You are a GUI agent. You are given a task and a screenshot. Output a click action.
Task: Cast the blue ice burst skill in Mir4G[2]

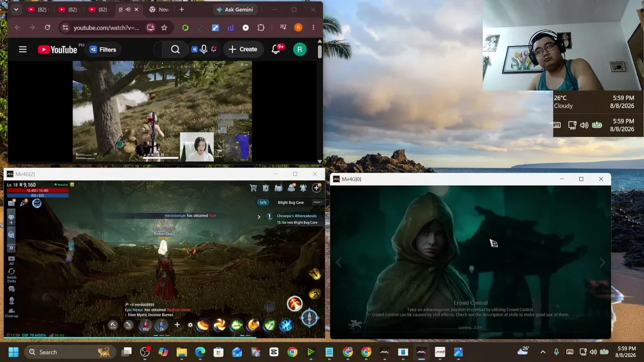tap(286, 326)
